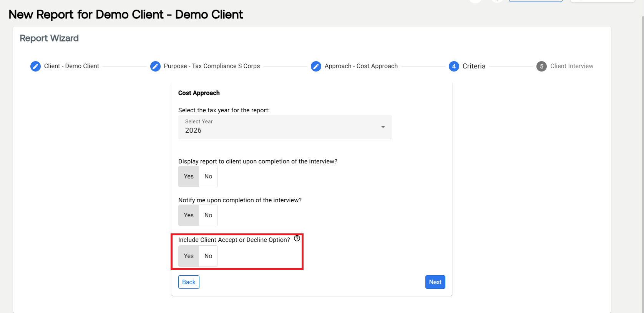Click the step 5 Client Interview circle icon

(541, 66)
